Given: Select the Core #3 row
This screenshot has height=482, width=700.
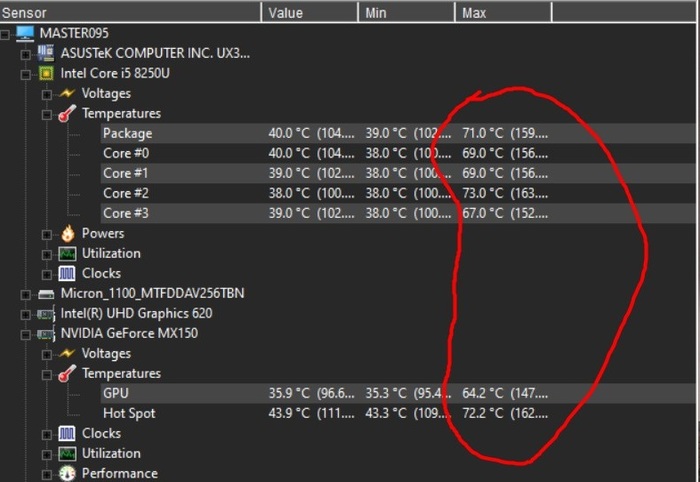Looking at the screenshot, I should pyautogui.click(x=400, y=213).
